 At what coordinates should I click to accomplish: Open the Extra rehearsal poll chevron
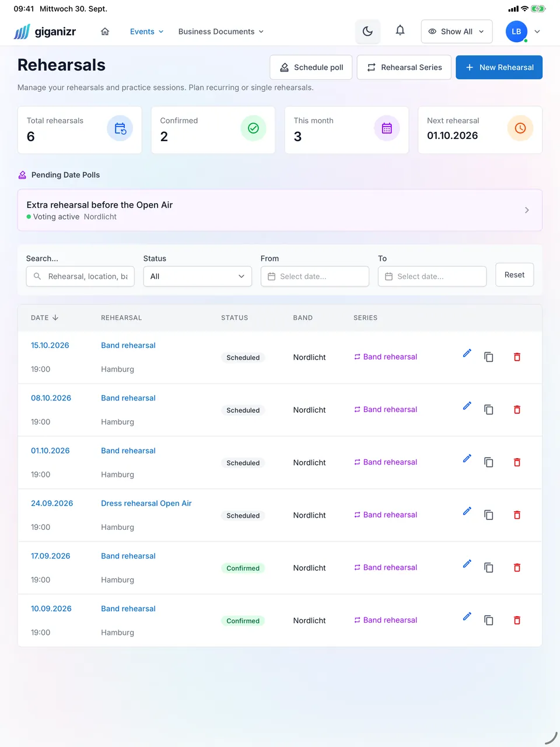tap(527, 210)
